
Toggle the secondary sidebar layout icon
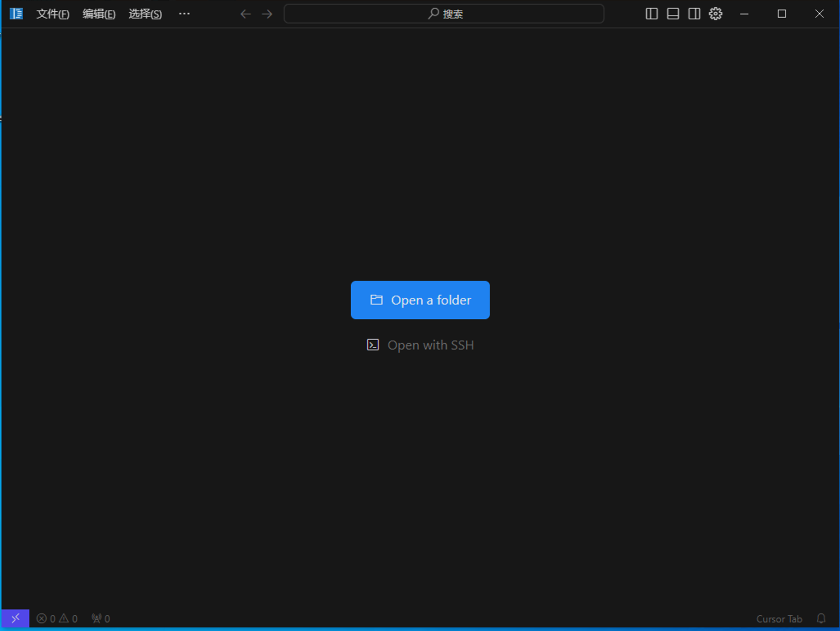click(694, 14)
